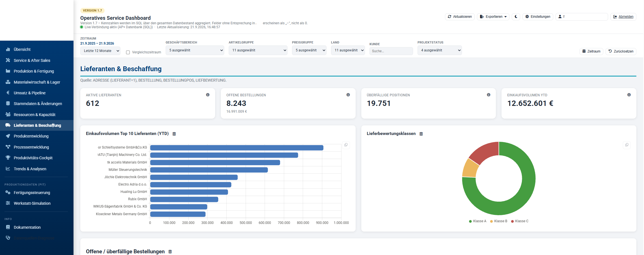This screenshot has width=644, height=255.
Task: Click the Produktivitäts-Cockpit trophy icon
Action: coord(8,158)
